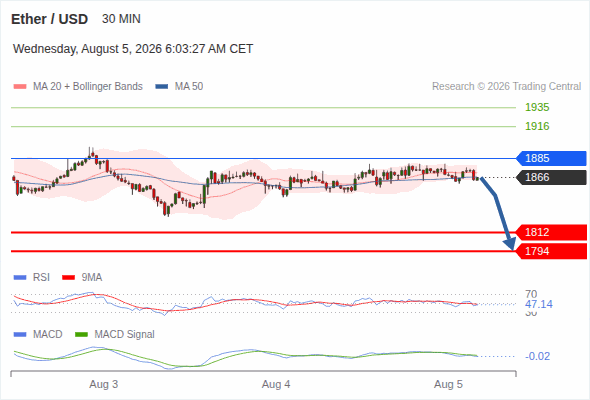Viewport: 590px width, 400px height.
Task: Click the MA 50 blue legend swatch
Action: [162, 87]
